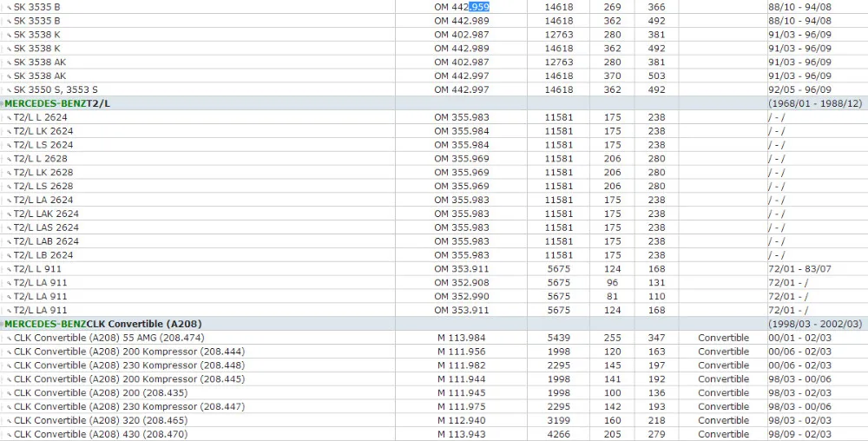Click the 72/01 - 83/07 date cell
Viewport: 868px width, 441px height.
[800, 269]
